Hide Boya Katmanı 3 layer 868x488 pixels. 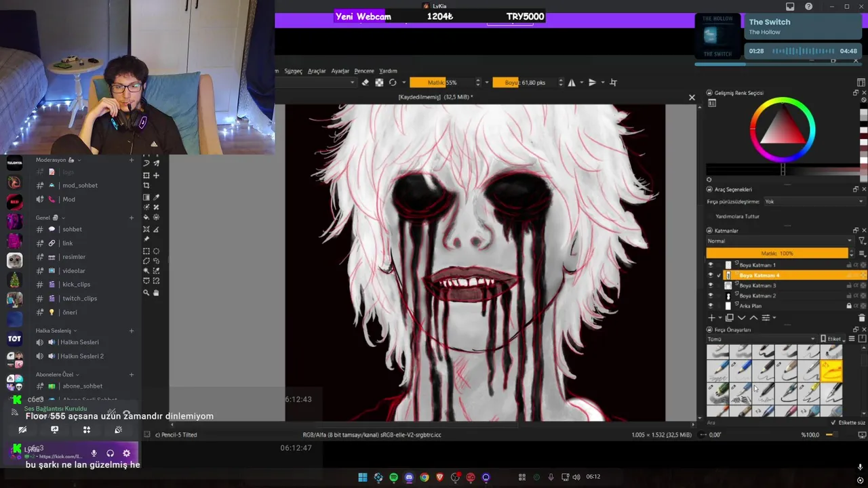pos(710,285)
